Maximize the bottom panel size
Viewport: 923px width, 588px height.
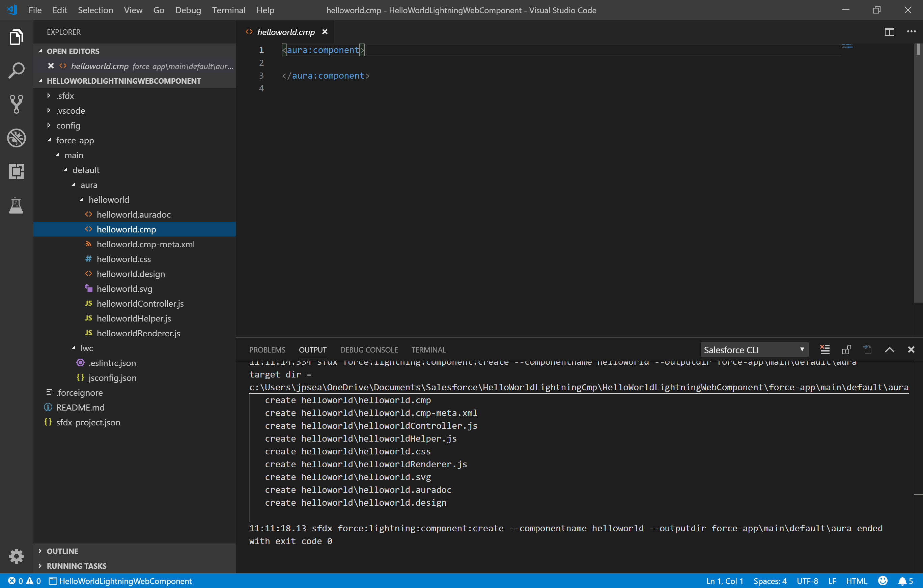point(889,349)
